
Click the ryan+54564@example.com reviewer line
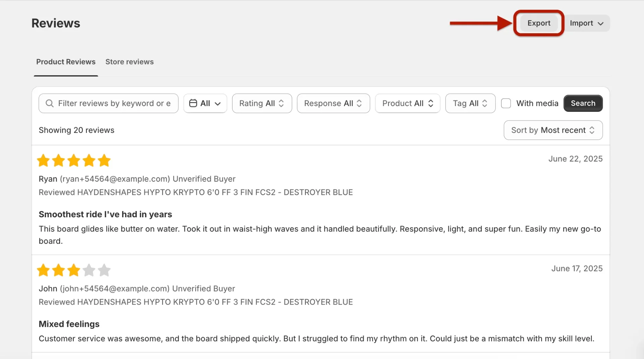click(137, 179)
